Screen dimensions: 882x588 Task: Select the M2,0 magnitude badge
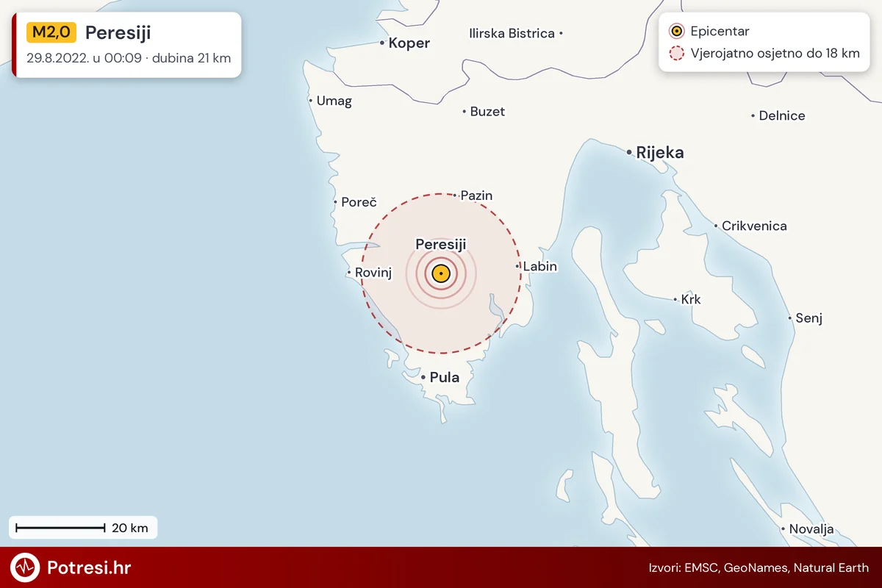pyautogui.click(x=51, y=33)
